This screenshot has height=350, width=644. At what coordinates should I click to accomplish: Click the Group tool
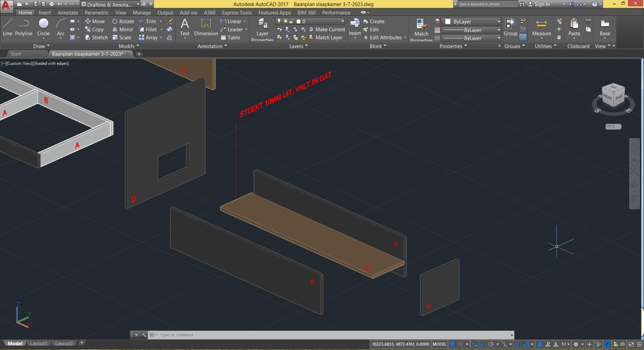pos(510,27)
